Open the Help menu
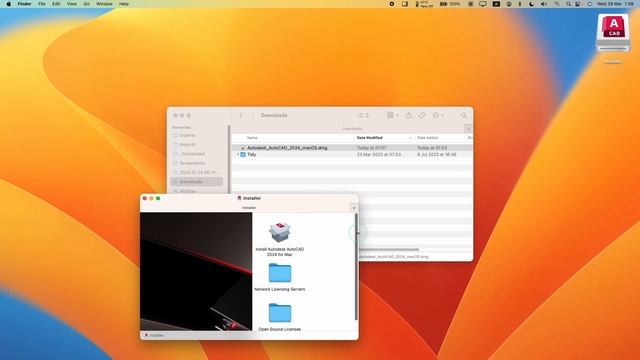 [x=124, y=4]
